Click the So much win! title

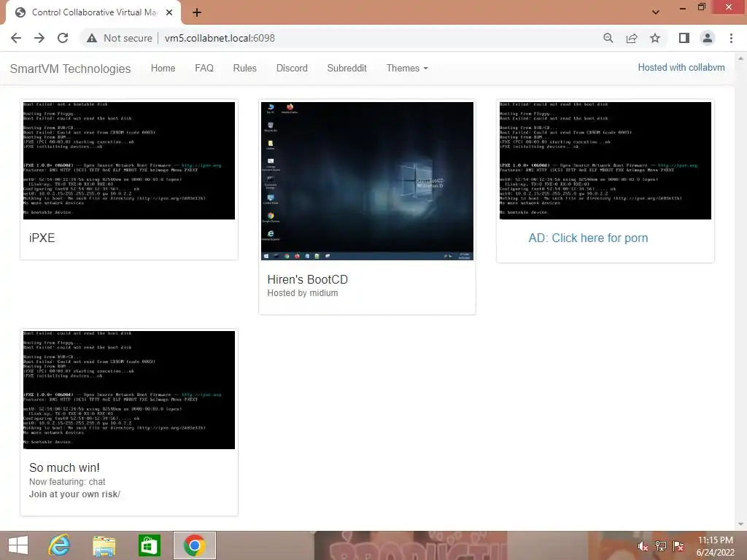click(x=64, y=467)
